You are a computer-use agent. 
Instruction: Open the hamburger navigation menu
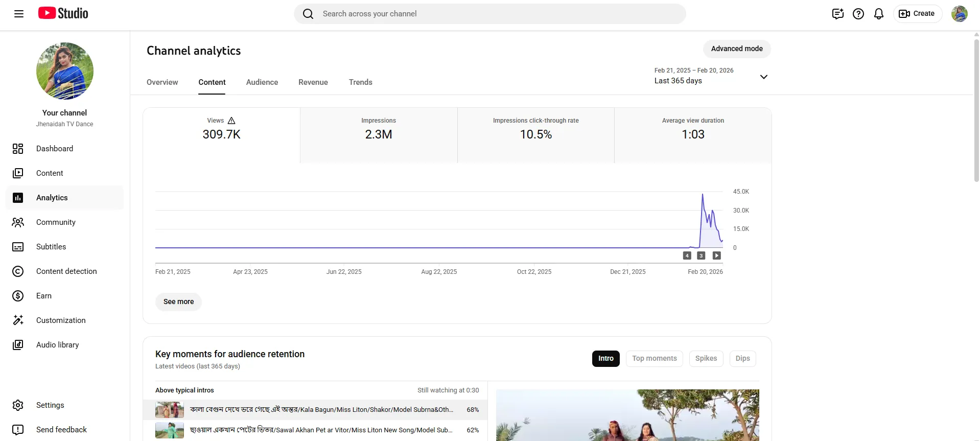point(19,14)
